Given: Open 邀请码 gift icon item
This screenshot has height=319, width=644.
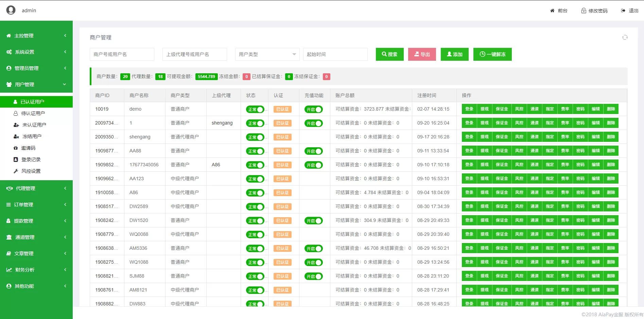Looking at the screenshot, I should 16,148.
